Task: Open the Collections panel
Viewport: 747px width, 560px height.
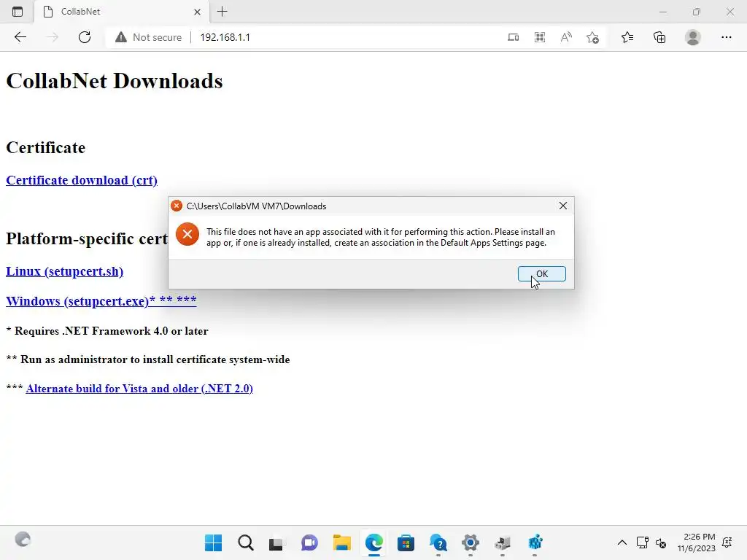Action: (659, 37)
